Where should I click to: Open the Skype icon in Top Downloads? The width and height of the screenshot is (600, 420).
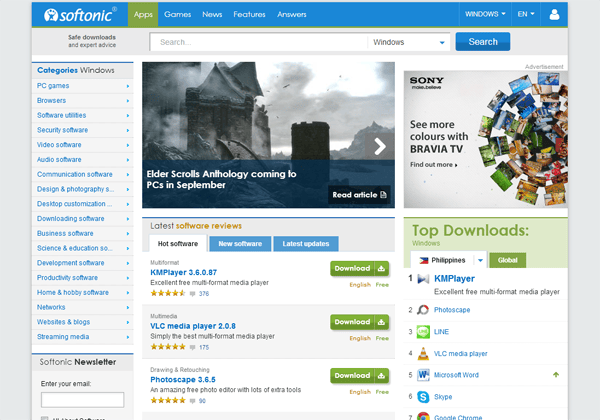(423, 397)
